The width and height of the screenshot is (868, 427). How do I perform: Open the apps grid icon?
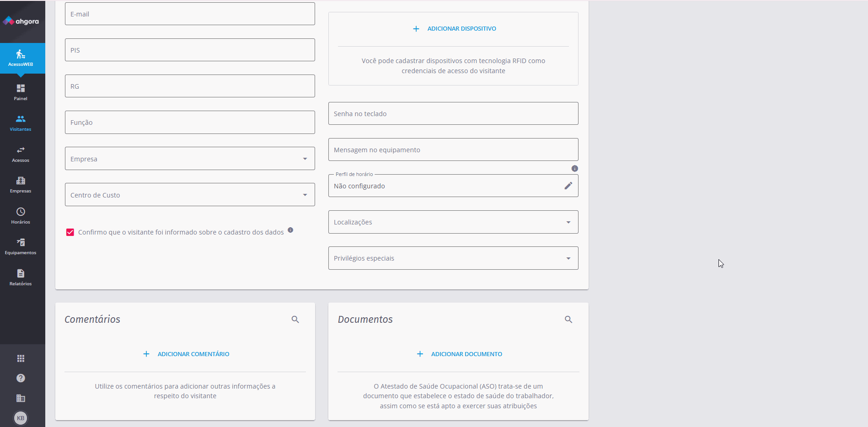pos(21,358)
